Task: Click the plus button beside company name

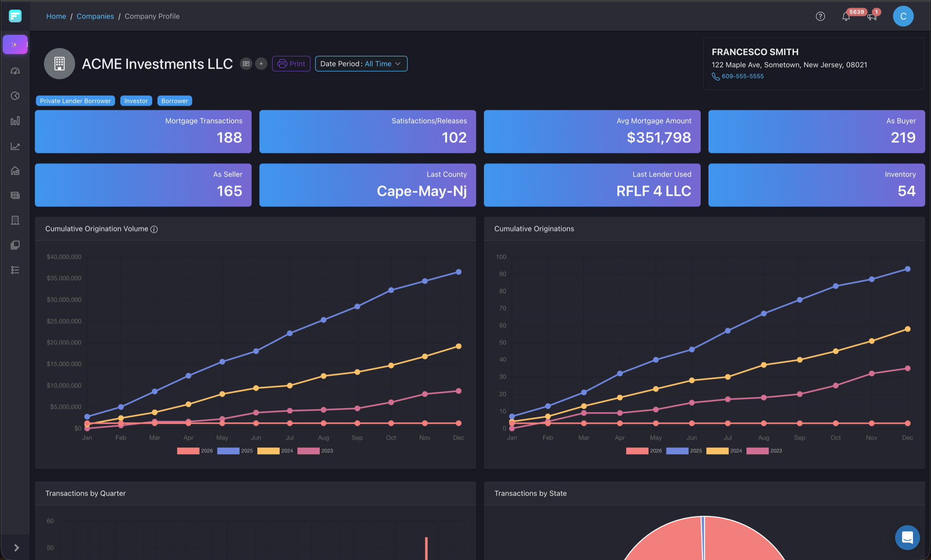Action: [261, 64]
